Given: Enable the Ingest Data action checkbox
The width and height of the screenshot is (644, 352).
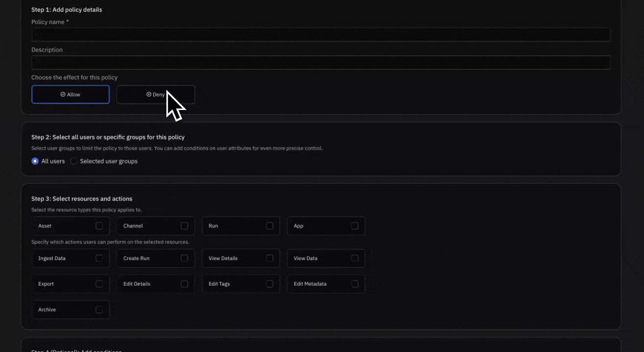Looking at the screenshot, I should pos(99,258).
